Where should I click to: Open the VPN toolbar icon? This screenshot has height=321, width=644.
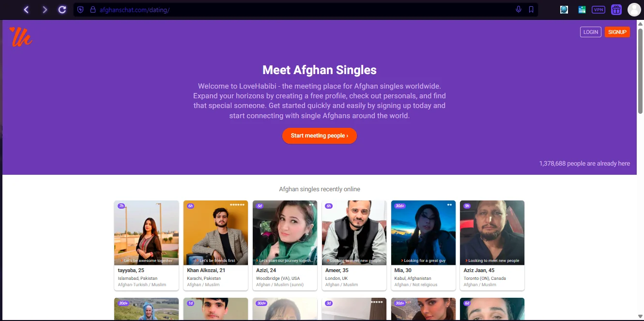point(598,10)
